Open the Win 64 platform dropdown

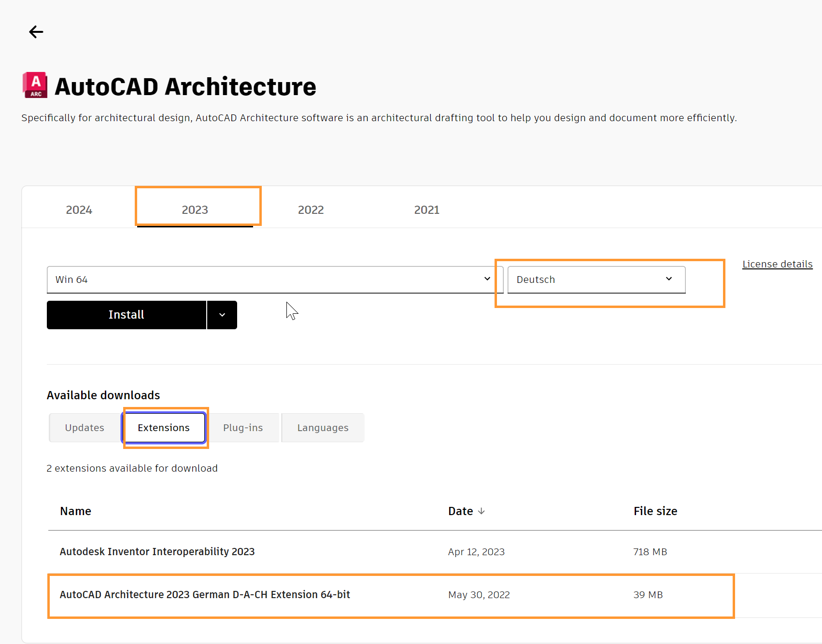275,280
